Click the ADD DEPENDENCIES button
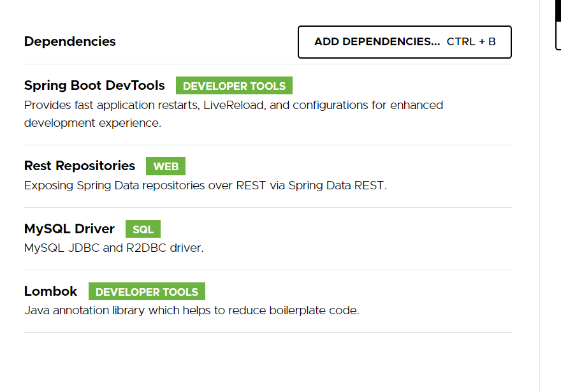This screenshot has height=392, width=561. pos(377,42)
